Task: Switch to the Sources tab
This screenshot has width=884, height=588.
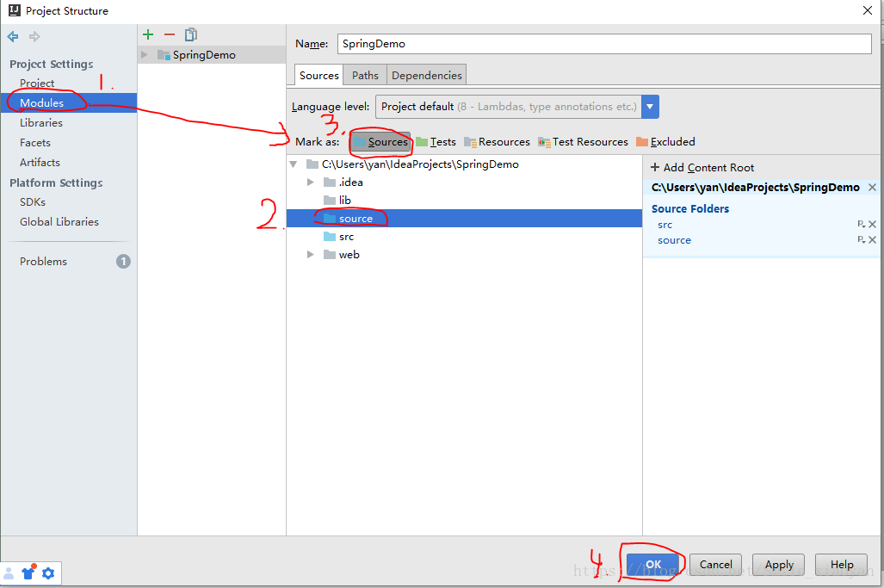Action: coord(318,75)
